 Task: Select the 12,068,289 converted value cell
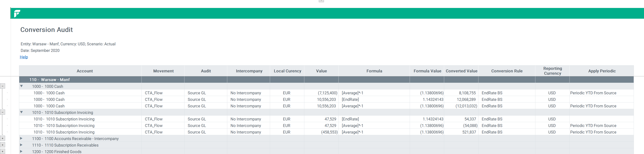[461, 99]
